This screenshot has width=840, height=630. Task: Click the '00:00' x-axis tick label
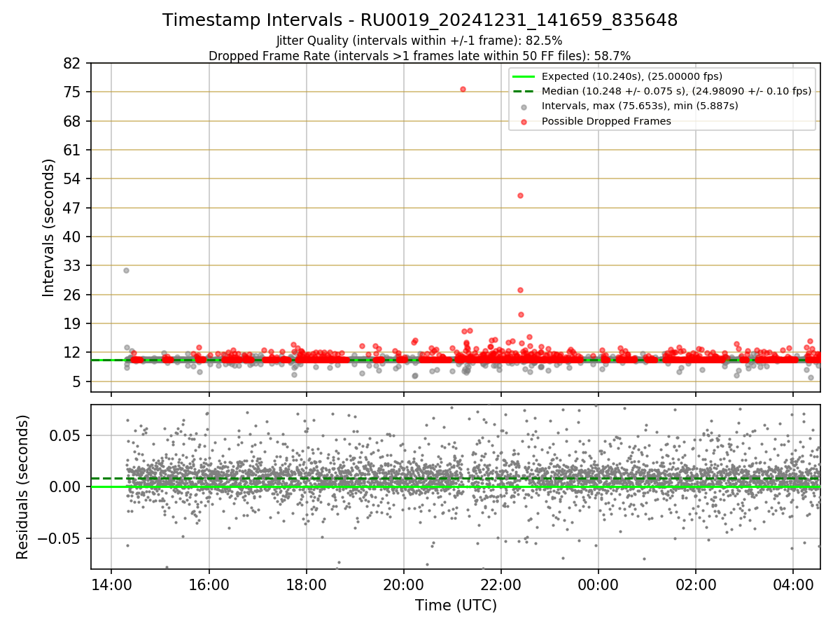pyautogui.click(x=598, y=584)
